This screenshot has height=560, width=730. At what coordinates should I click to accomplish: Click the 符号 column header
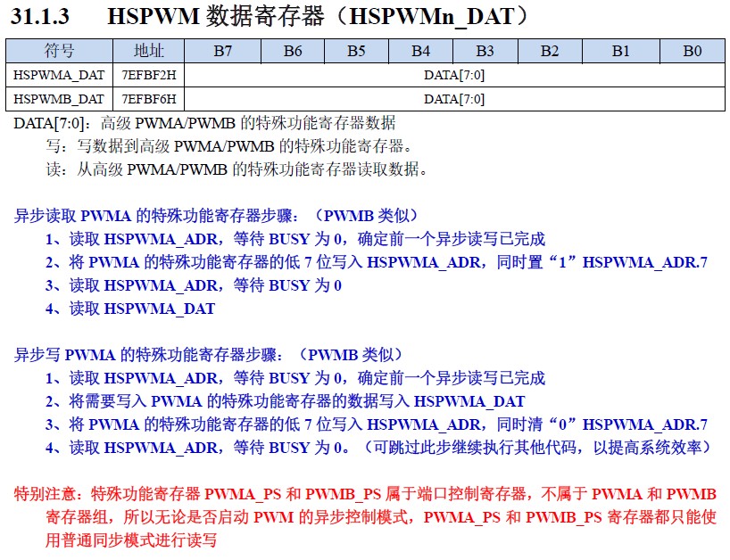pos(59,51)
